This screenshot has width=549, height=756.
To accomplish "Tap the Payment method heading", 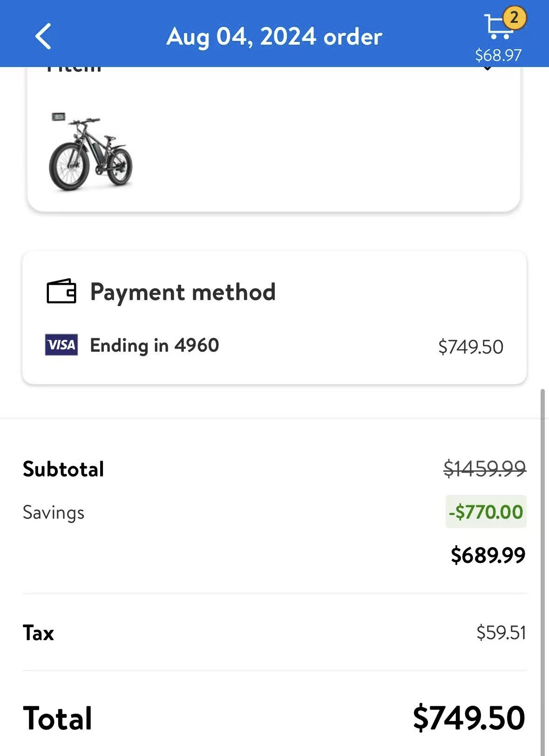I will (183, 292).
